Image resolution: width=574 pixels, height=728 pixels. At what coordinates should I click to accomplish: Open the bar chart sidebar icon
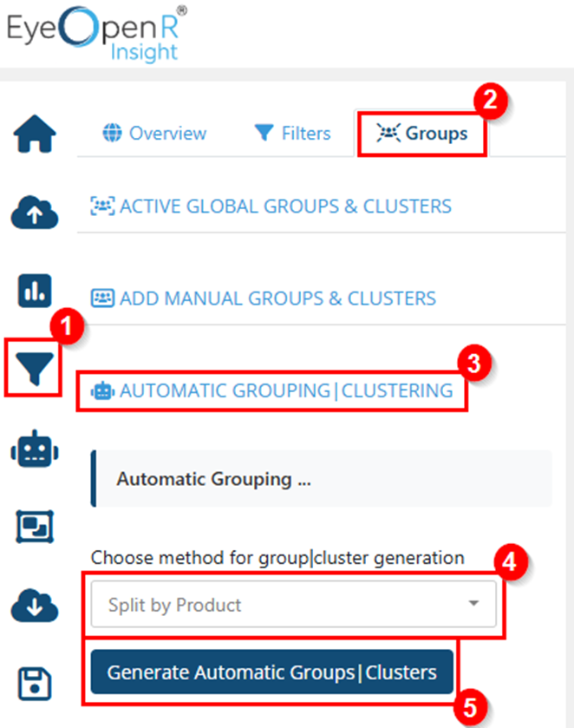(x=35, y=291)
